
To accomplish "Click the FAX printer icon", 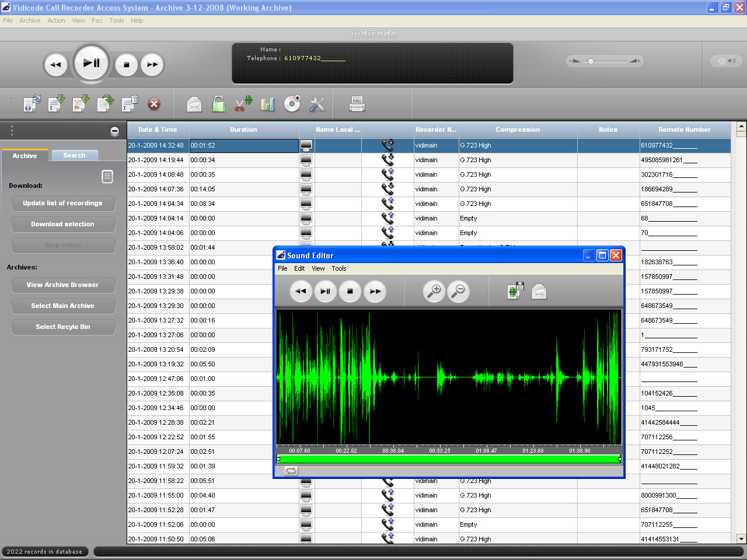I will tap(357, 104).
